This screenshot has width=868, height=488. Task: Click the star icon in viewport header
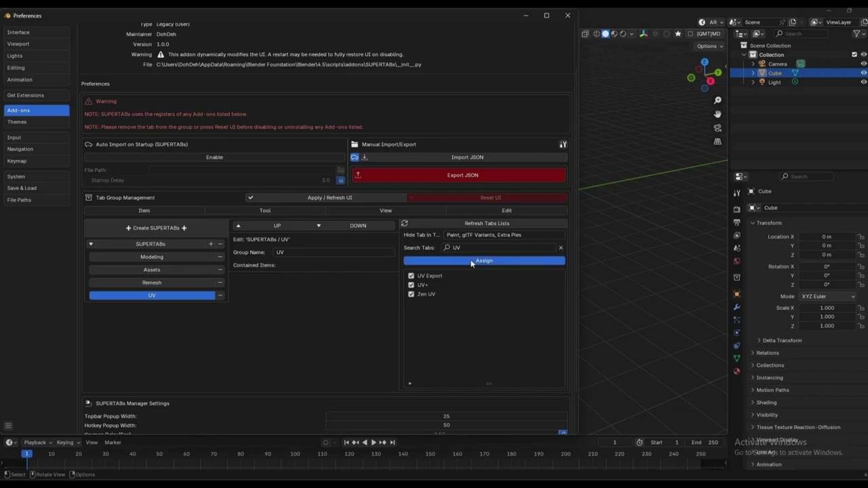[x=677, y=33]
